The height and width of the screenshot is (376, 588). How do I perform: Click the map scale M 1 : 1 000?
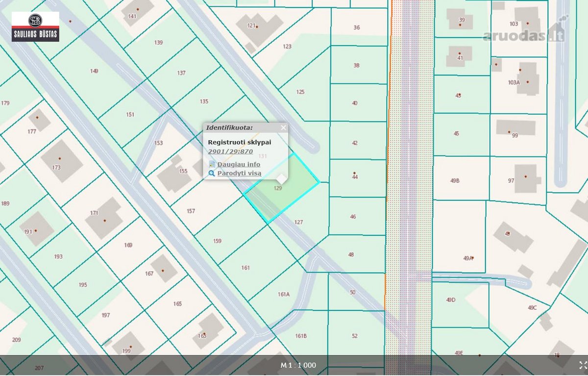(x=298, y=365)
